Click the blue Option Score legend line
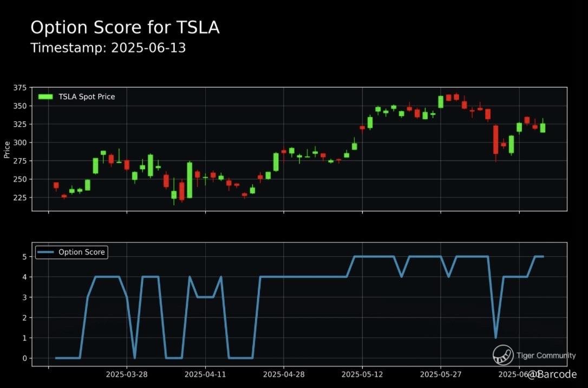The height and width of the screenshot is (388, 588). [45, 252]
